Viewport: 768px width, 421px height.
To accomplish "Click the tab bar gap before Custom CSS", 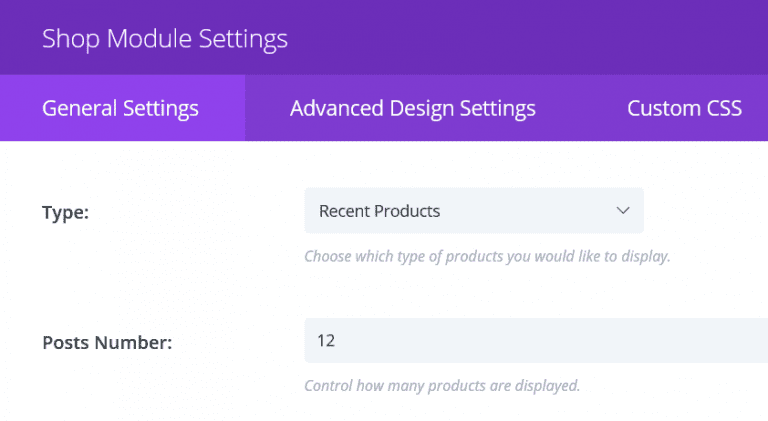I will click(x=582, y=108).
